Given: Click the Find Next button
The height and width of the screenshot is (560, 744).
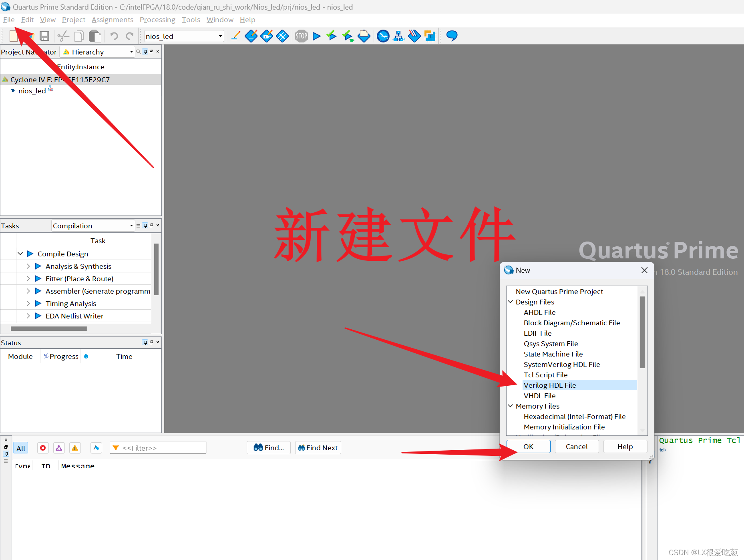Looking at the screenshot, I should point(318,448).
